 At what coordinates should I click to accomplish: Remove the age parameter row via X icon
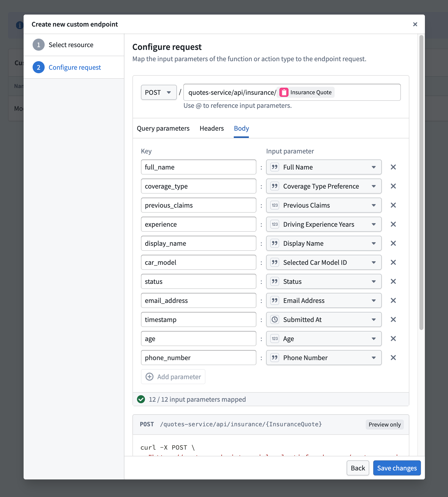(x=393, y=339)
